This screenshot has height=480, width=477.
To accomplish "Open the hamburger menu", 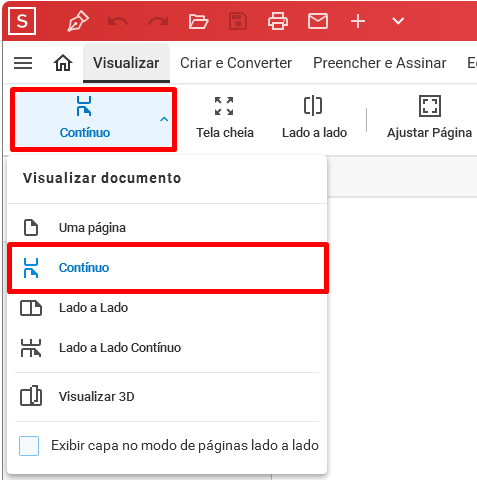I will (x=23, y=63).
